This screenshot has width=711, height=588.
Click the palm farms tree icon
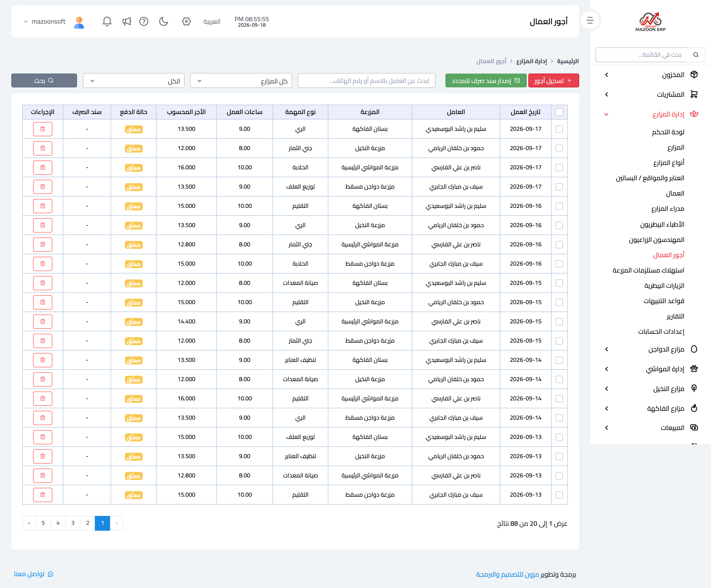[x=694, y=388]
